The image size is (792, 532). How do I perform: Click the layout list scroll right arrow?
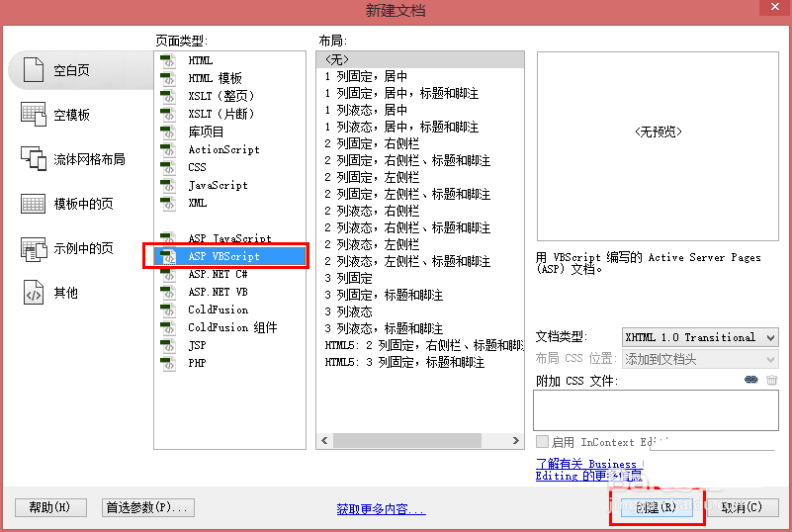pyautogui.click(x=515, y=441)
